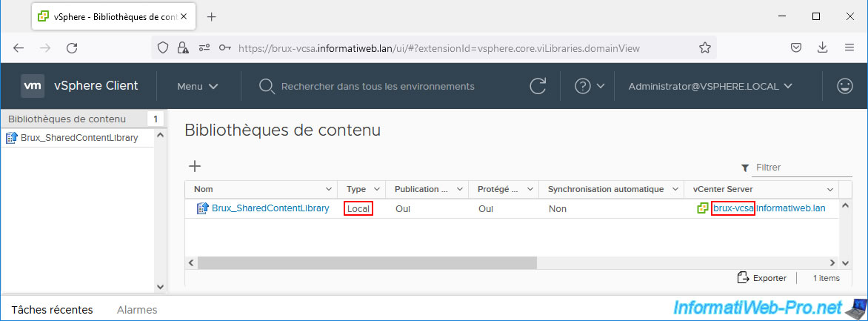Click the Rechercher dans tous les environnements field
This screenshot has width=868, height=321.
[378, 87]
